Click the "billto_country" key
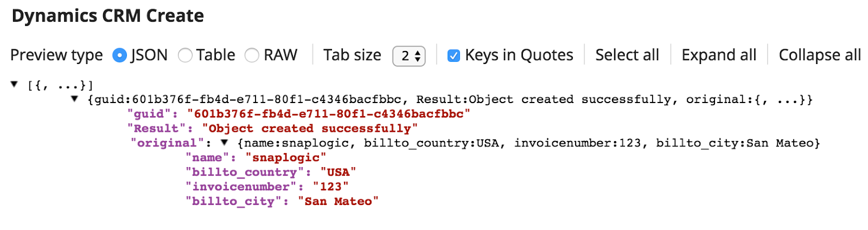Viewport: 868px width, 230px height. 245,173
